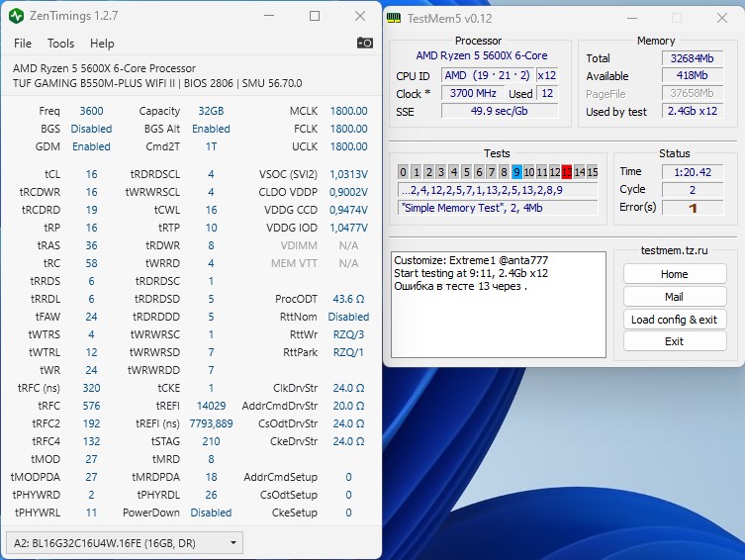This screenshot has height=560, width=745.
Task: Click the tRFC (ns) value 320
Action: pos(91,388)
